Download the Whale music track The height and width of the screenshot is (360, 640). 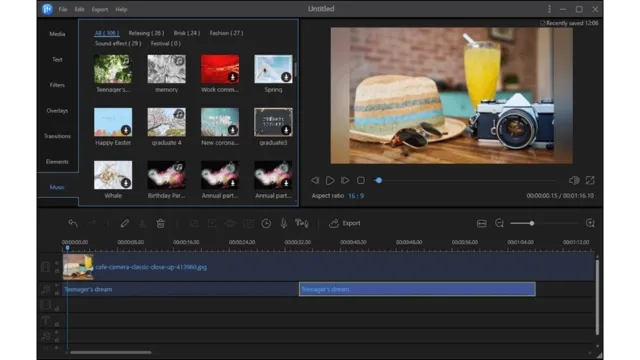click(126, 183)
